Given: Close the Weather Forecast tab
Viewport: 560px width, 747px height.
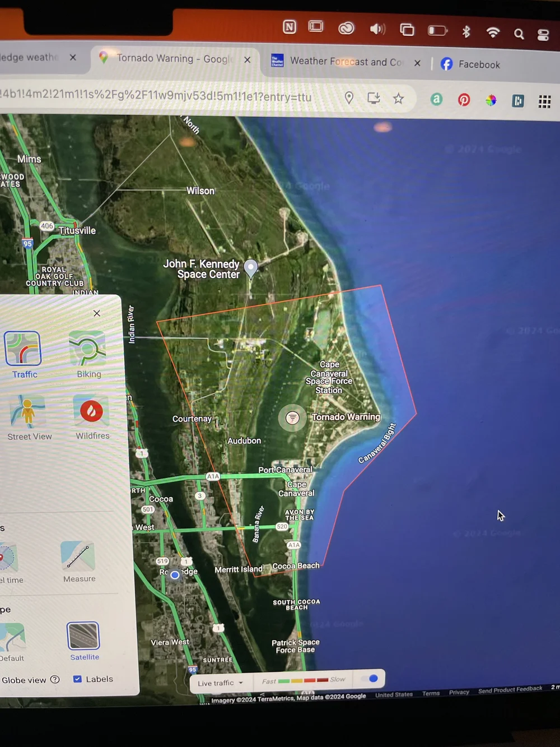Looking at the screenshot, I should 417,63.
